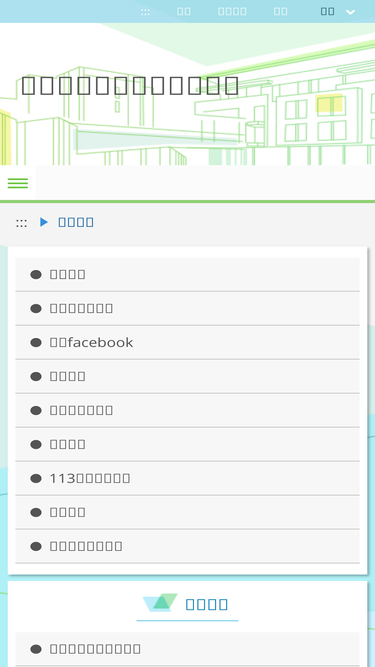This screenshot has width=375, height=667.
Task: Select the white top-bar link before the language selector
Action: click(x=281, y=11)
